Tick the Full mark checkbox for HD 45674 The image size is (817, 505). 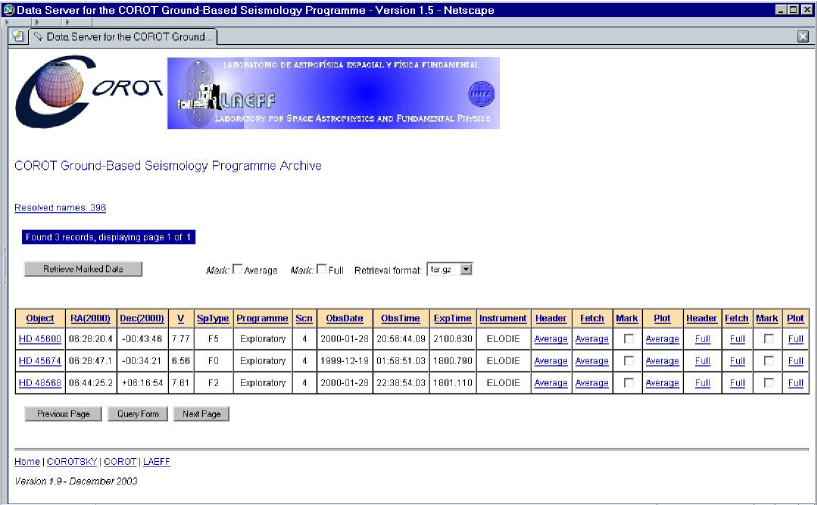(769, 361)
